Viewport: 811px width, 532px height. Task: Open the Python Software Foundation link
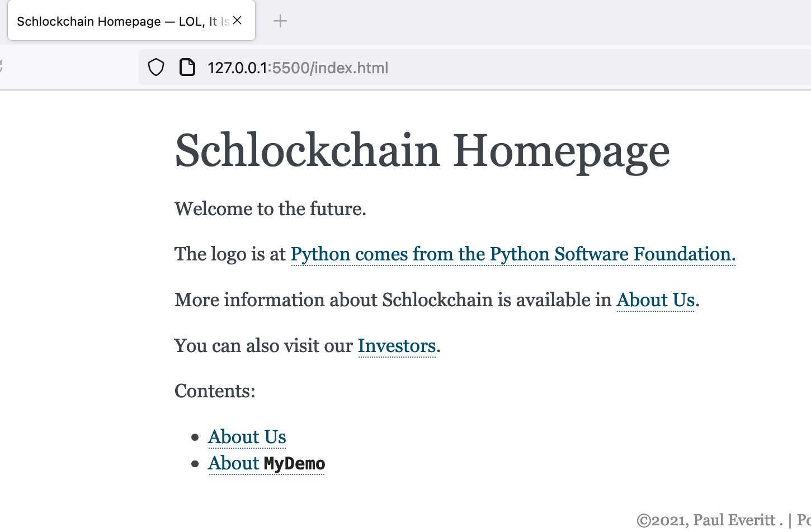[513, 254]
